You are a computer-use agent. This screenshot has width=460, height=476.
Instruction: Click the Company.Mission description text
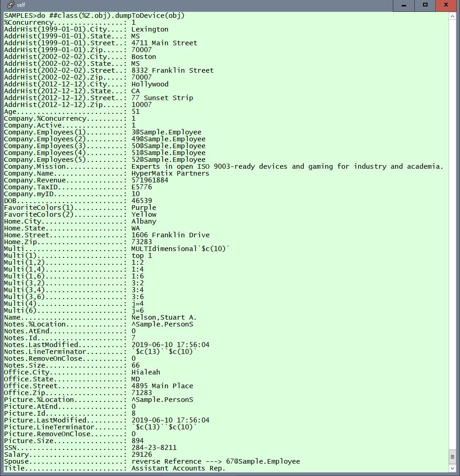287,166
